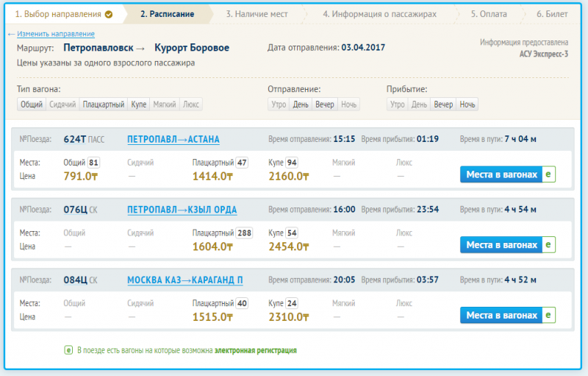Click origin Петропавловск in route

98,48
